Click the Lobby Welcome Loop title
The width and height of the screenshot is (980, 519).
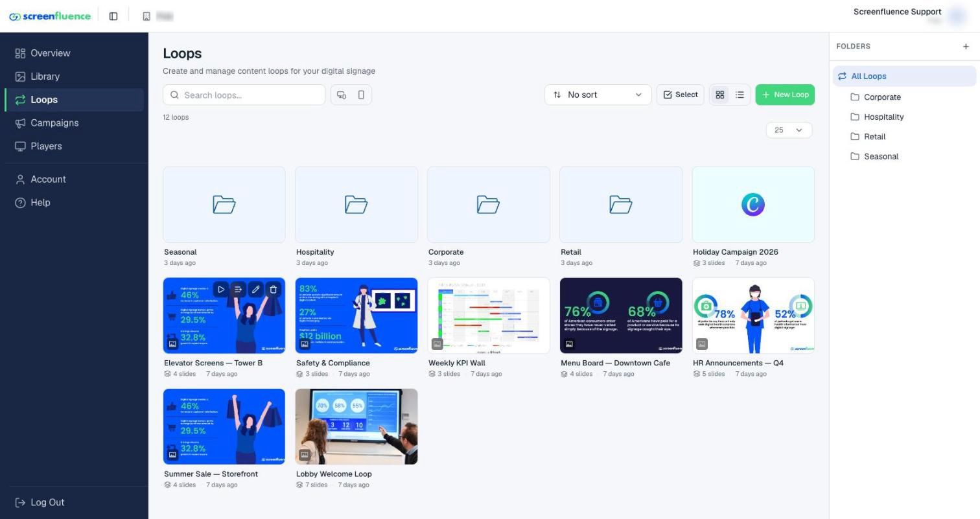334,474
